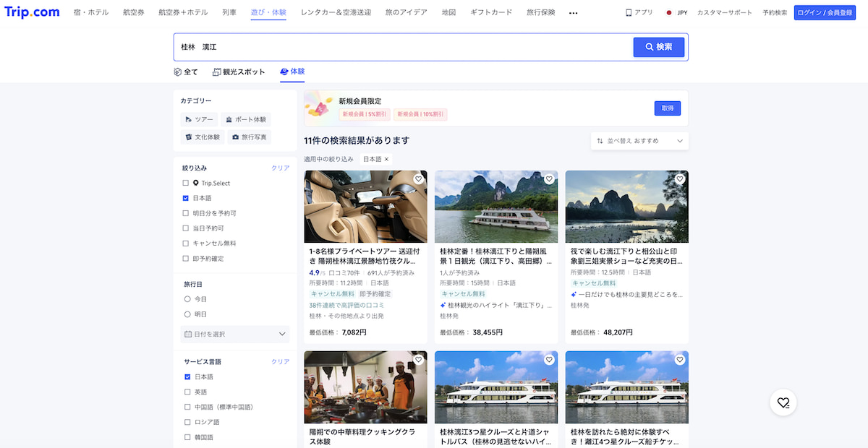Favorite the プライベートツアー card heart icon
Image resolution: width=868 pixels, height=448 pixels.
pos(418,179)
